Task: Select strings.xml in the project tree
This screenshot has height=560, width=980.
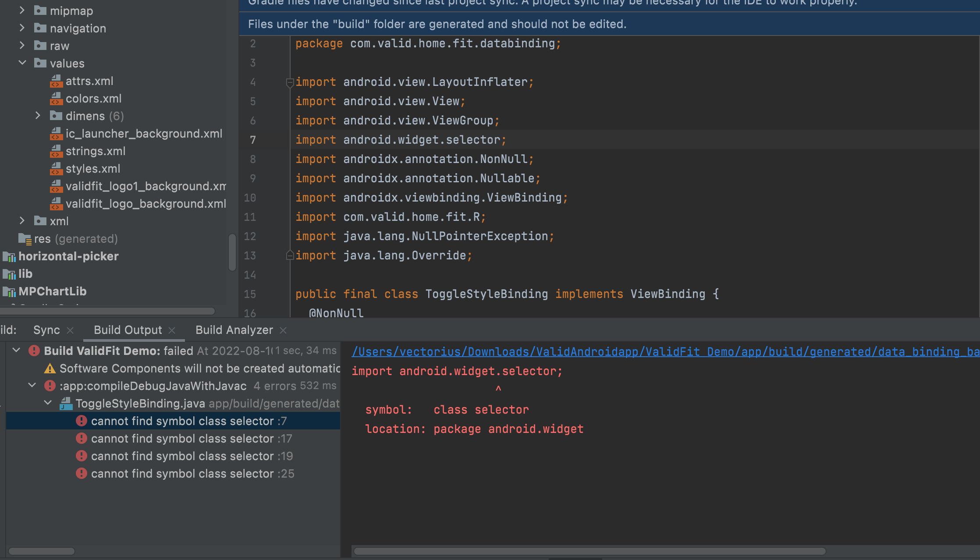Action: [96, 151]
